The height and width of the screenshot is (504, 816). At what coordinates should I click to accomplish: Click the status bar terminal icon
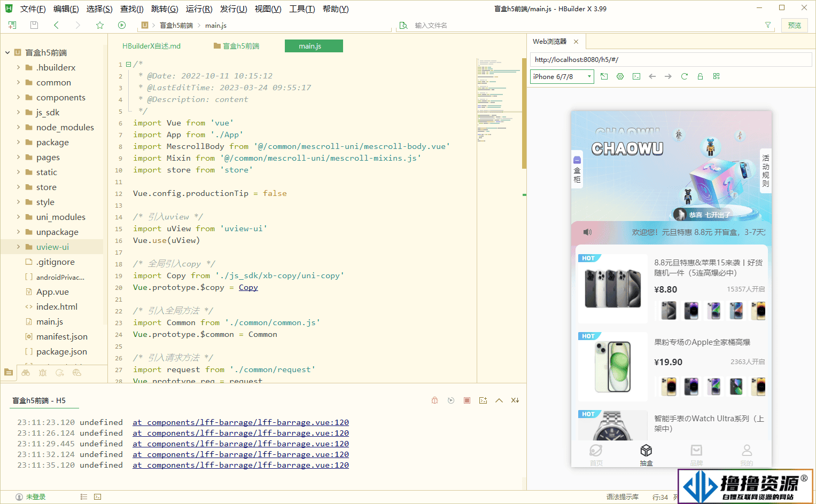pos(97,497)
